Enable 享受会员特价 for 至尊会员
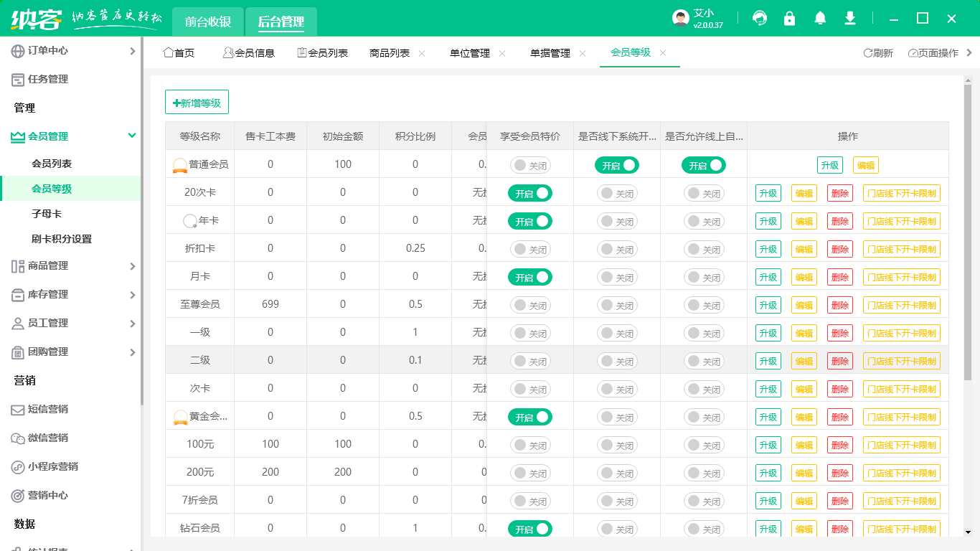This screenshot has width=980, height=551. [530, 305]
